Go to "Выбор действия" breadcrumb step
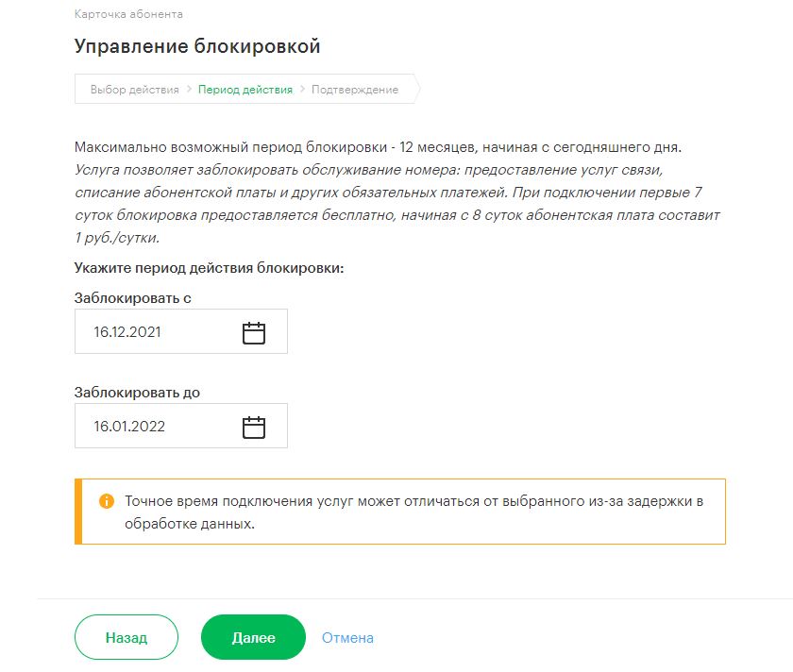This screenshot has width=793, height=672. point(134,90)
